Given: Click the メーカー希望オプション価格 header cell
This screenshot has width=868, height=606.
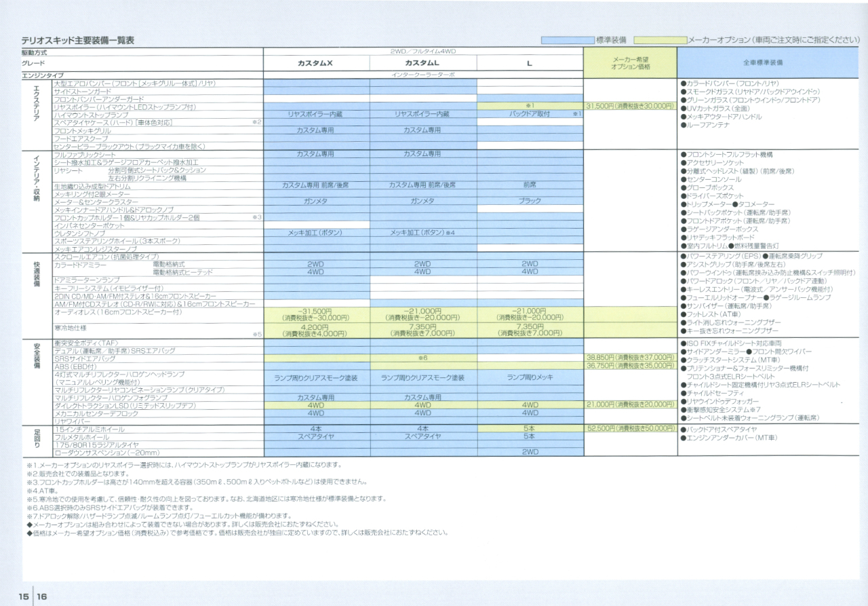Looking at the screenshot, I should pyautogui.click(x=631, y=63).
